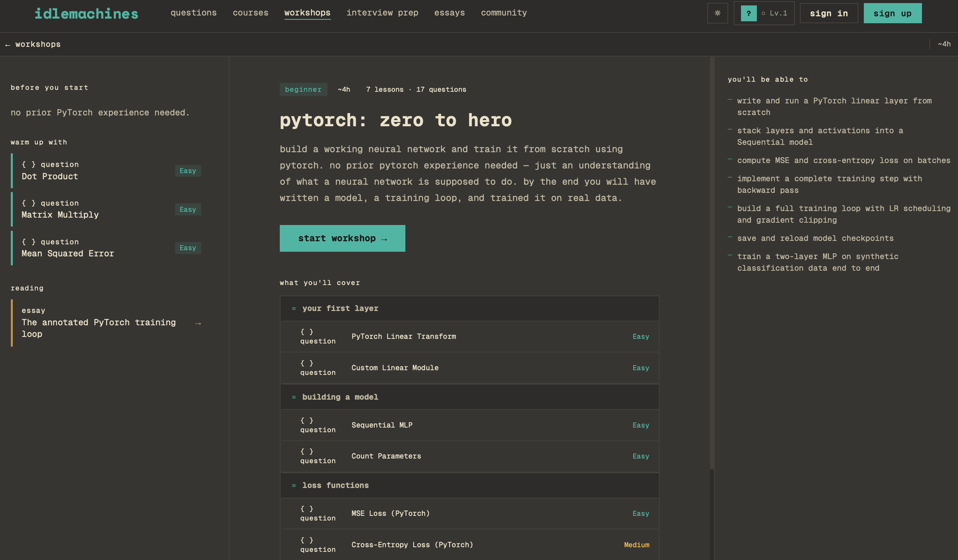Click the beginner level badge

(303, 89)
